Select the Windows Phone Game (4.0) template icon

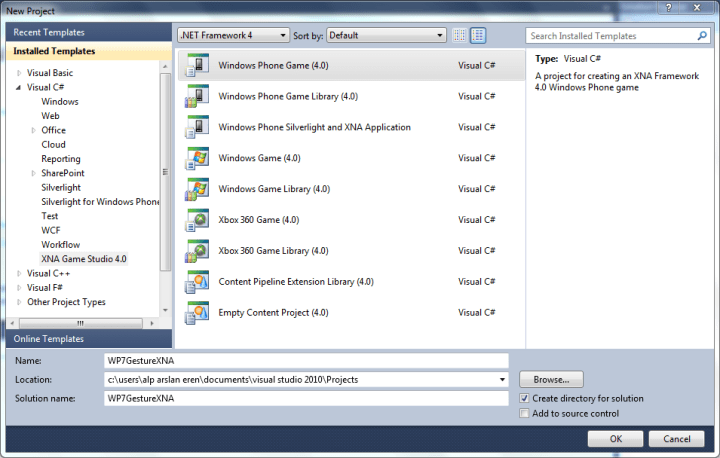[197, 66]
